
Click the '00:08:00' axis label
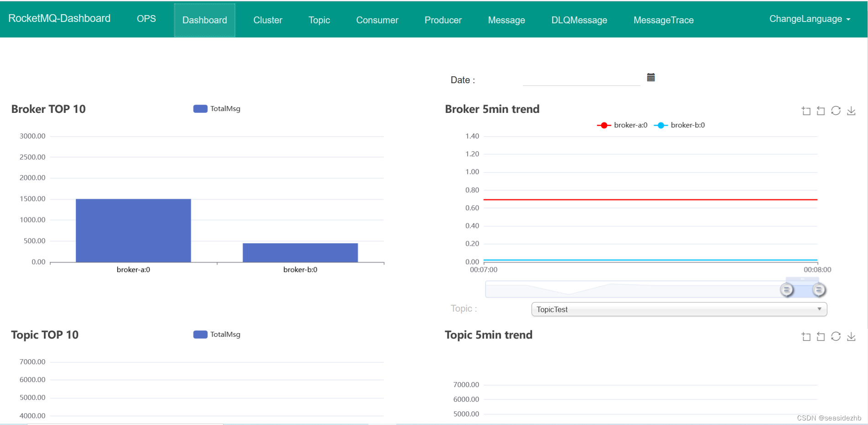pos(817,270)
